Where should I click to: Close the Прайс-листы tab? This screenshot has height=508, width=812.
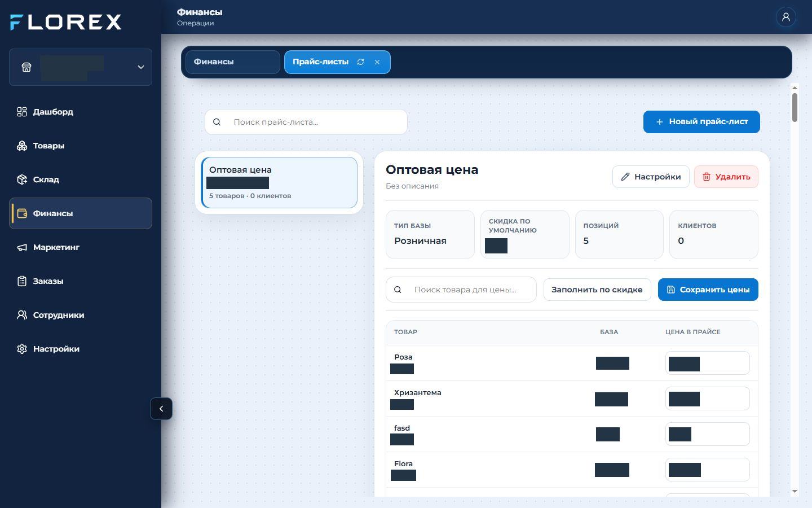(377, 62)
